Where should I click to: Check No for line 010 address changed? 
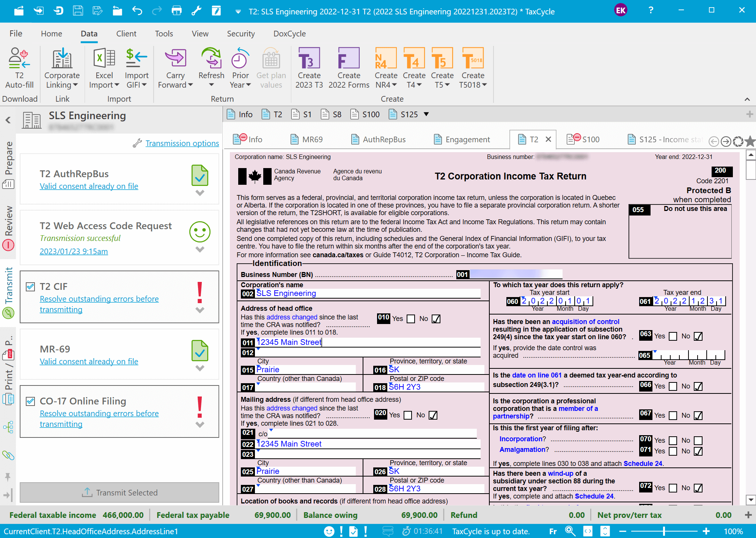(436, 319)
